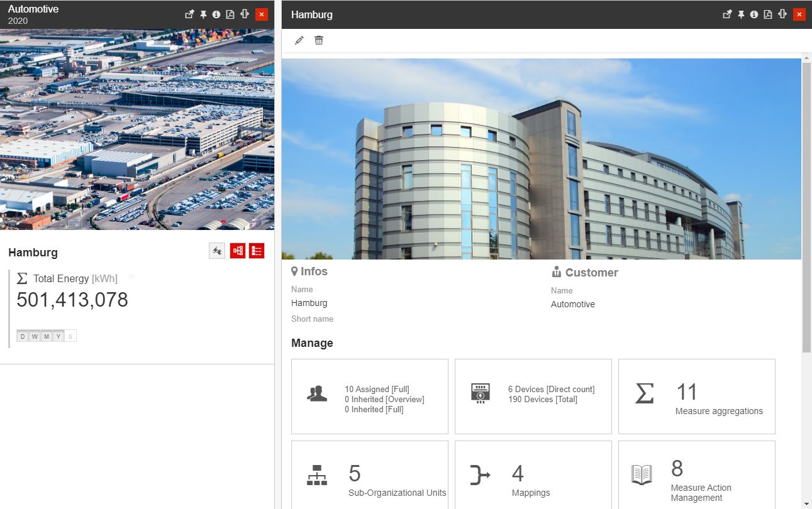
Task: Click the vertical scrollbar in Hamburg panel
Action: [x=806, y=207]
